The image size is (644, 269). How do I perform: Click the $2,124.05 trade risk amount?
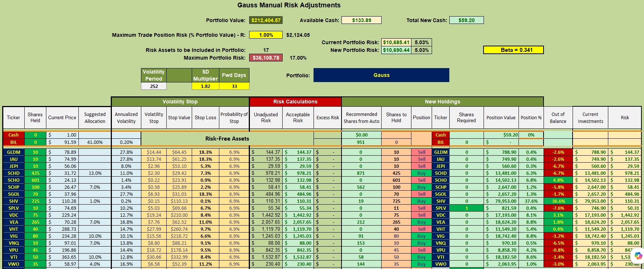298,35
